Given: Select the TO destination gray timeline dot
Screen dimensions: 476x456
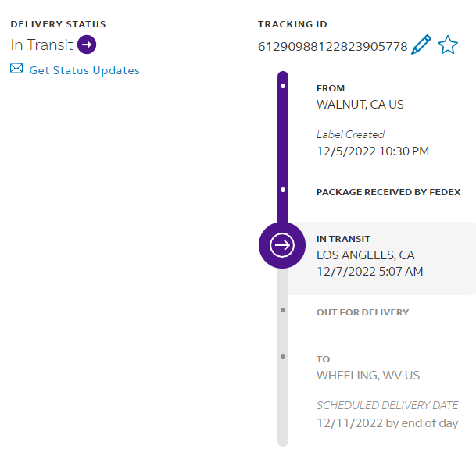Looking at the screenshot, I should pyautogui.click(x=282, y=357).
